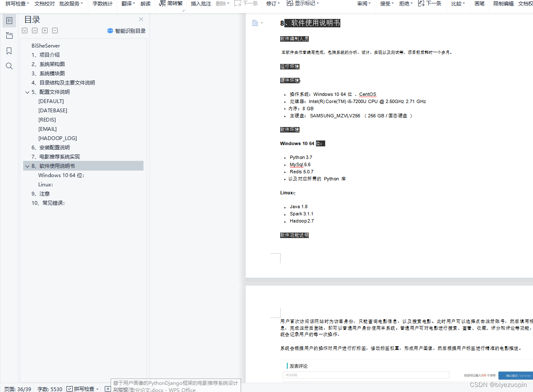The width and height of the screenshot is (533, 392).
Task: Go to 1、项目介绍 in outline
Action: coord(45,55)
